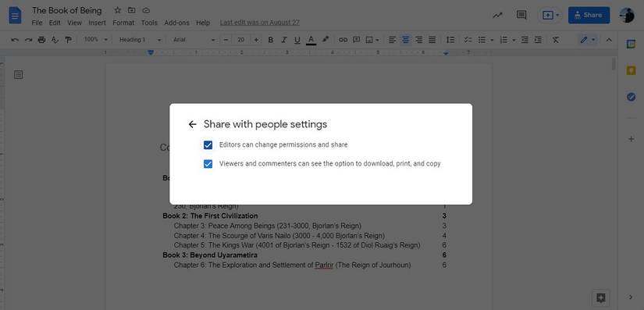
Task: Uncheck 'Editors can change permissions and share'
Action: pyautogui.click(x=208, y=145)
